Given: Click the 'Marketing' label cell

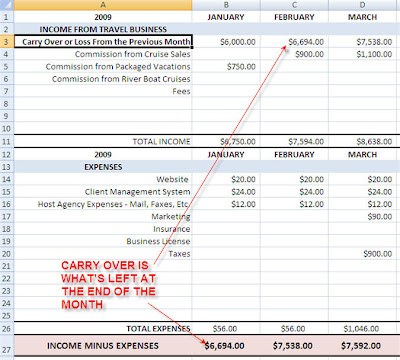Looking at the screenshot, I should (x=103, y=217).
